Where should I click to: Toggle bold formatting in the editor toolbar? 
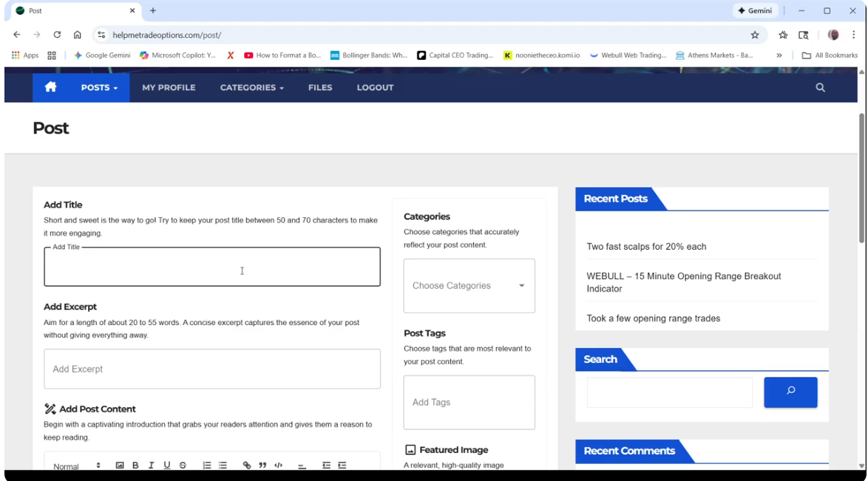coord(135,465)
